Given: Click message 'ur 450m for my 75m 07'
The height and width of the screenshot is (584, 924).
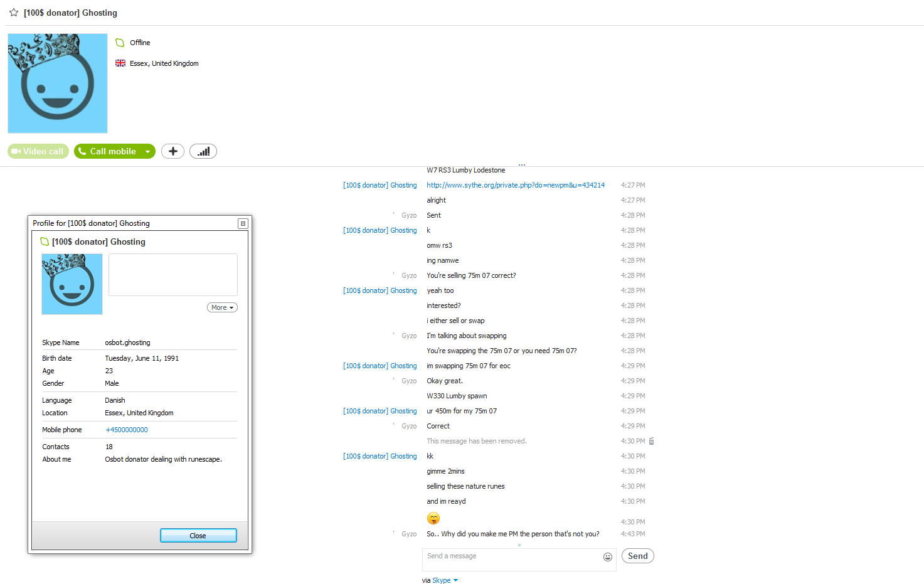Looking at the screenshot, I should coord(462,411).
